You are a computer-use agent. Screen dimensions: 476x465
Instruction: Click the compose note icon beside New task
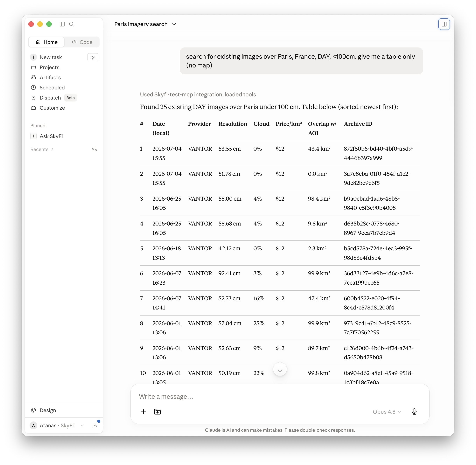tap(93, 57)
